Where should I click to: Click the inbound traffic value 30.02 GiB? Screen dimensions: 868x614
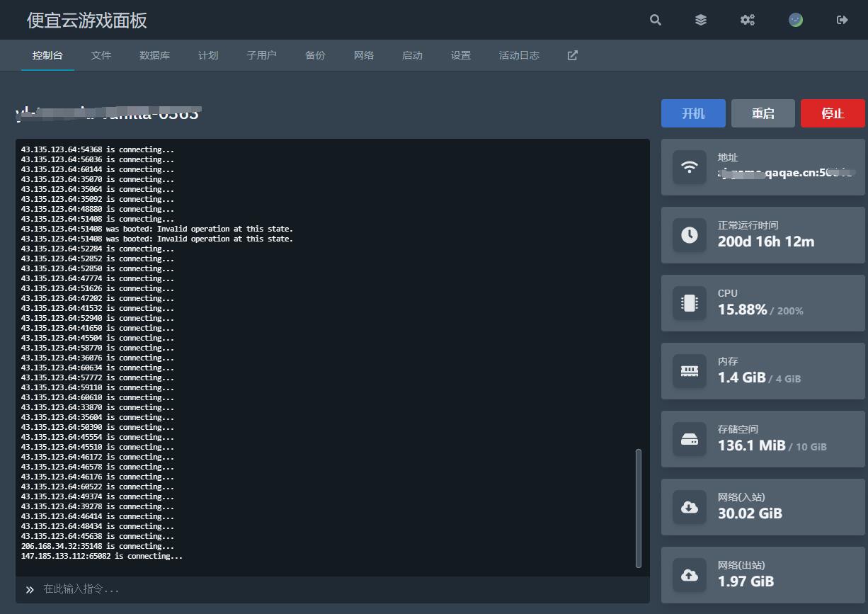tap(750, 513)
